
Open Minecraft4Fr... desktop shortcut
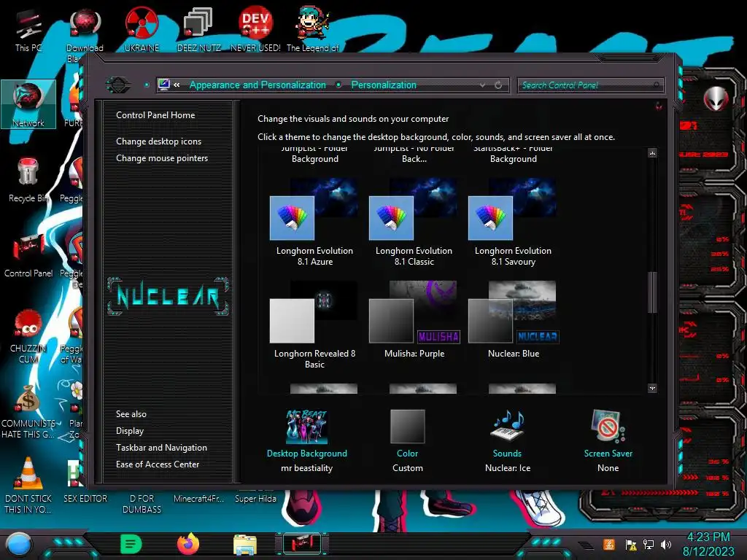tap(198, 498)
